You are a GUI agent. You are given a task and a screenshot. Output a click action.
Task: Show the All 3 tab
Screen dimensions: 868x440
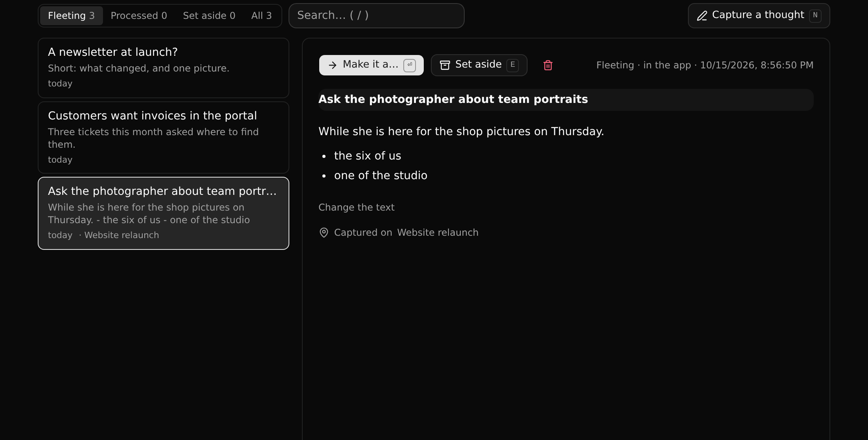click(x=261, y=16)
